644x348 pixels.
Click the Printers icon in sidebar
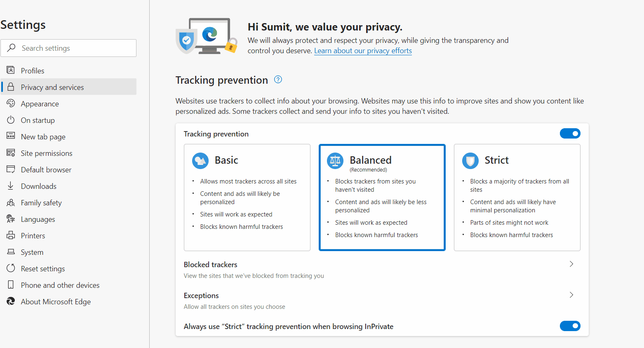point(11,235)
